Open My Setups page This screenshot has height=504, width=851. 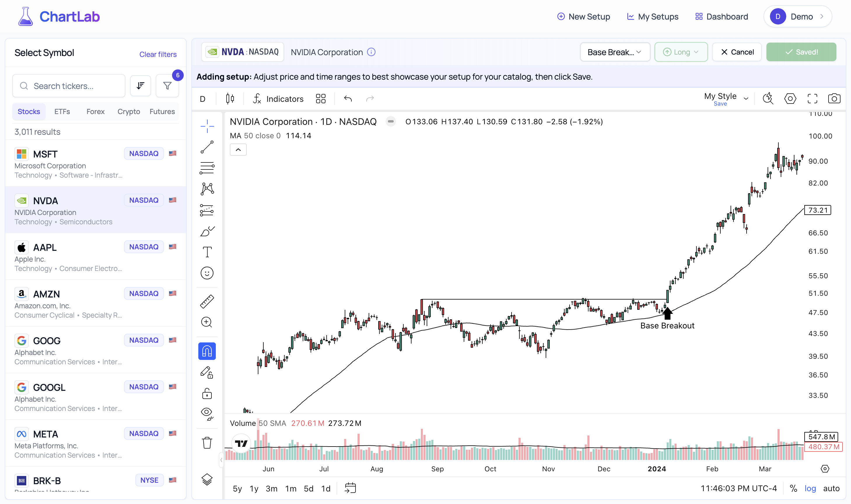(652, 16)
